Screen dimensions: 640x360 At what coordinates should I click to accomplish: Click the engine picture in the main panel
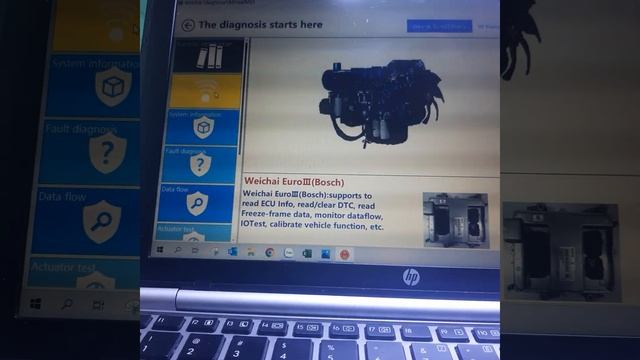(382, 103)
